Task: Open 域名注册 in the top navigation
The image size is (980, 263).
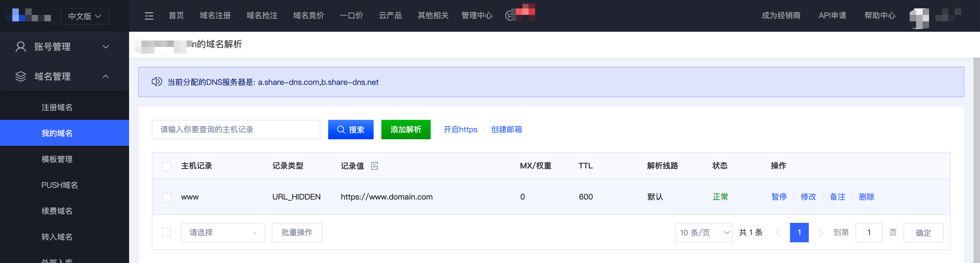Action: (x=215, y=16)
